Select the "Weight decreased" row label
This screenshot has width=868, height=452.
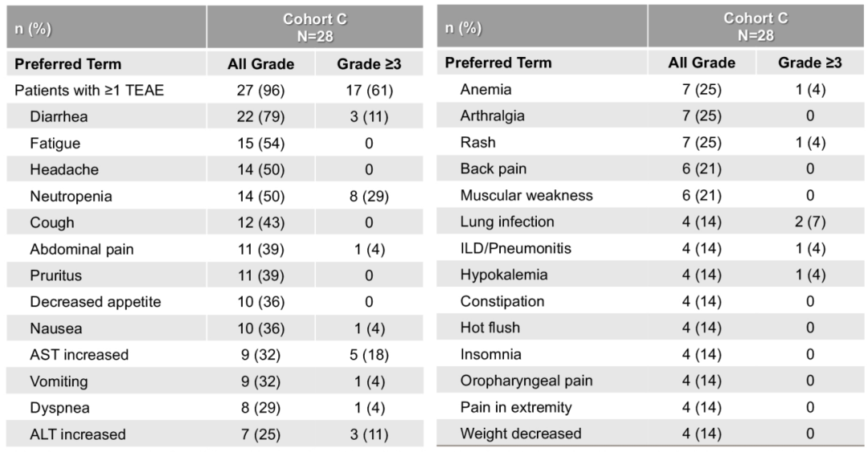(x=520, y=434)
